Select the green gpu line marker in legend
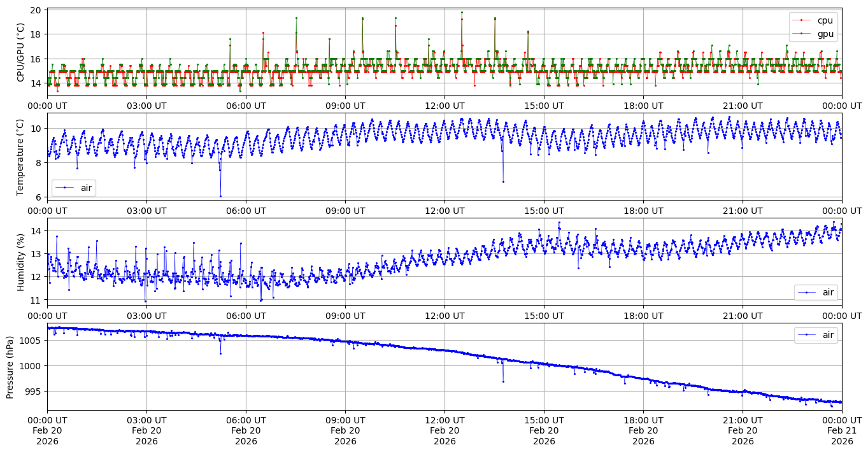 coord(801,34)
